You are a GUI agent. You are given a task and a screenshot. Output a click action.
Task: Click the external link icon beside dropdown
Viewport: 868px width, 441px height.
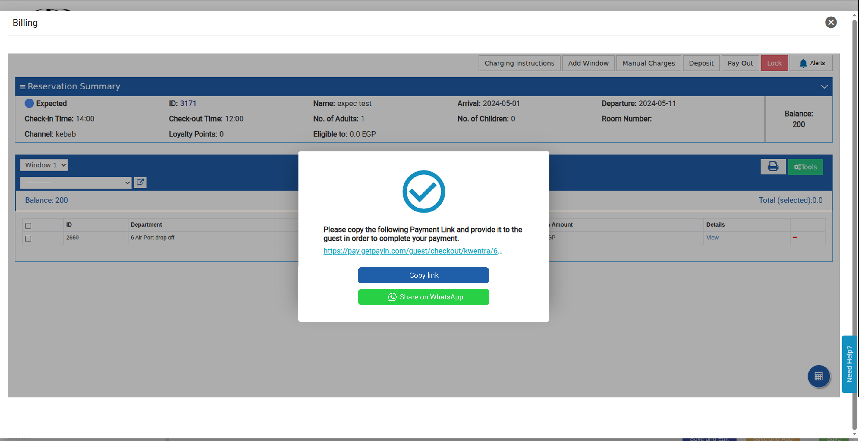140,182
